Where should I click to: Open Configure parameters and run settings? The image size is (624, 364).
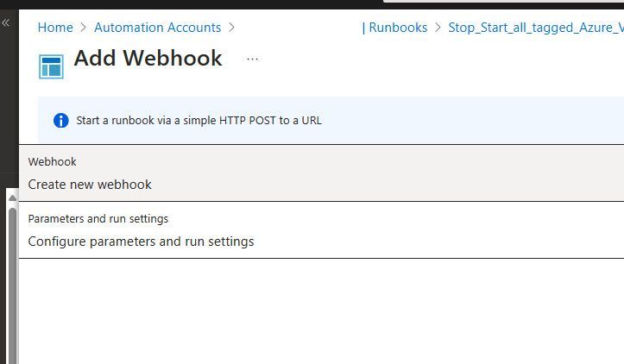pyautogui.click(x=141, y=242)
